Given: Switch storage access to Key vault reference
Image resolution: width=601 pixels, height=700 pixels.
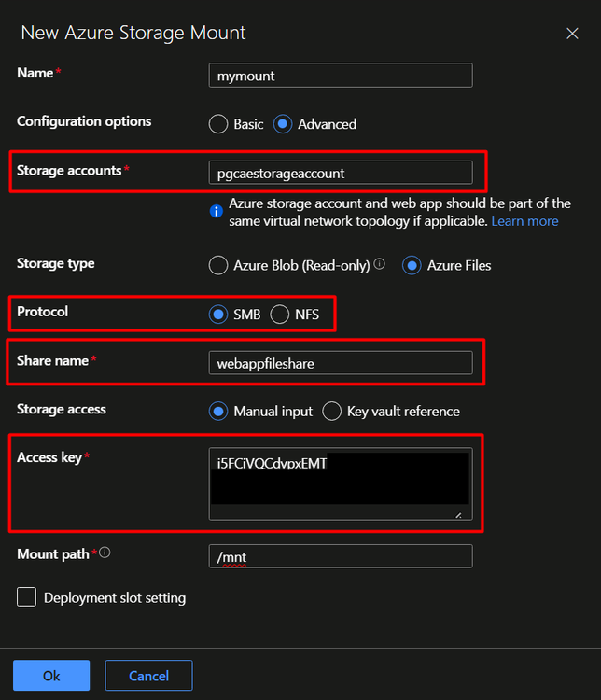Looking at the screenshot, I should tap(332, 412).
